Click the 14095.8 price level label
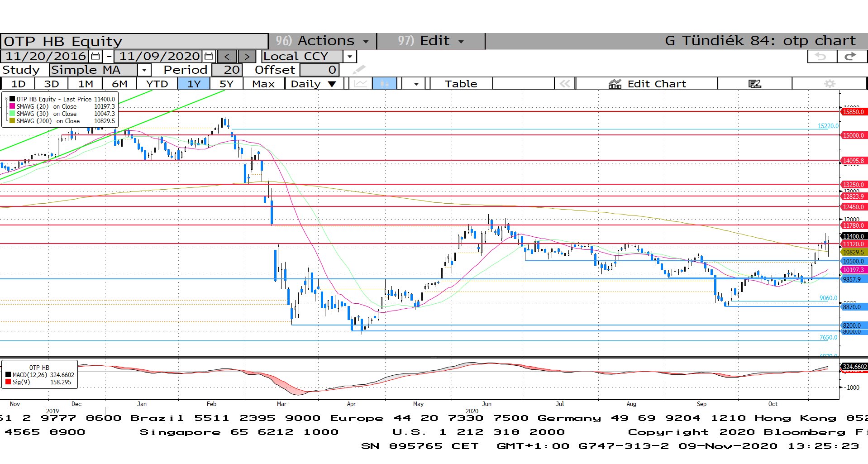This screenshot has height=464, width=868. click(854, 161)
